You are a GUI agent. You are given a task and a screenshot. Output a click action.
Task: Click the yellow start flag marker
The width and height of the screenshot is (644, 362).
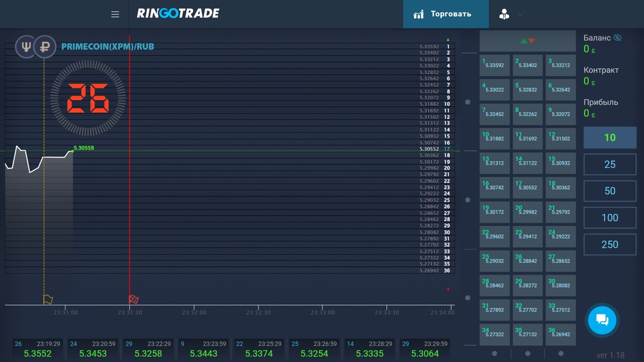[48, 300]
